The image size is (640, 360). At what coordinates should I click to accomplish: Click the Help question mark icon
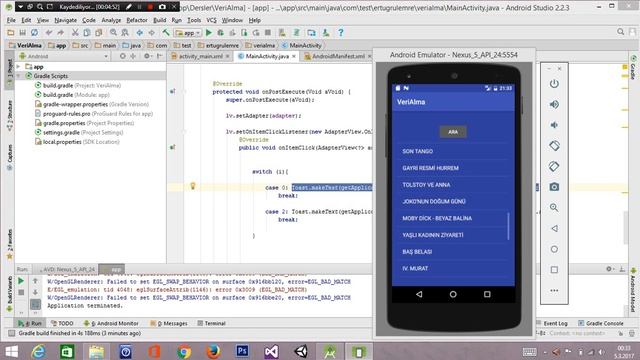[x=340, y=33]
